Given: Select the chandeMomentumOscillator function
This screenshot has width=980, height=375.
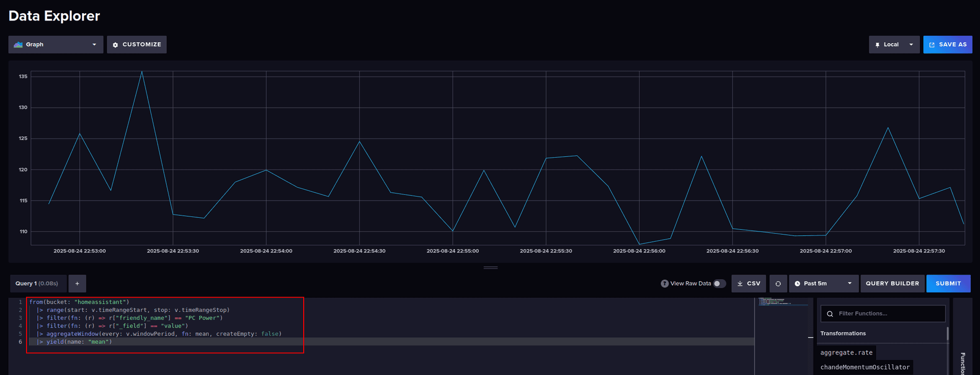Looking at the screenshot, I should pyautogui.click(x=865, y=367).
